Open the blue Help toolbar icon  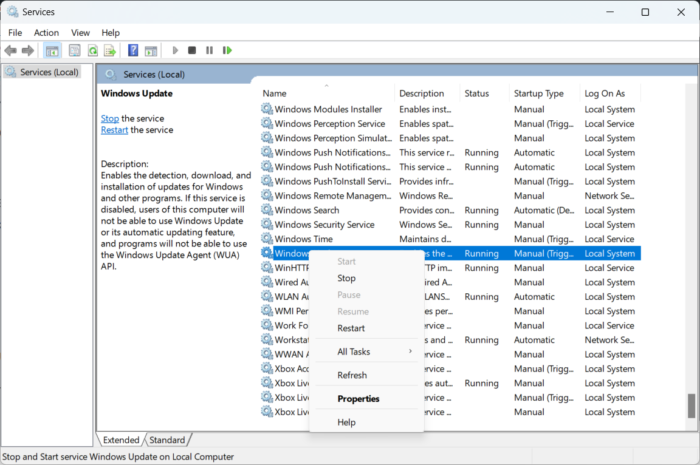[134, 50]
